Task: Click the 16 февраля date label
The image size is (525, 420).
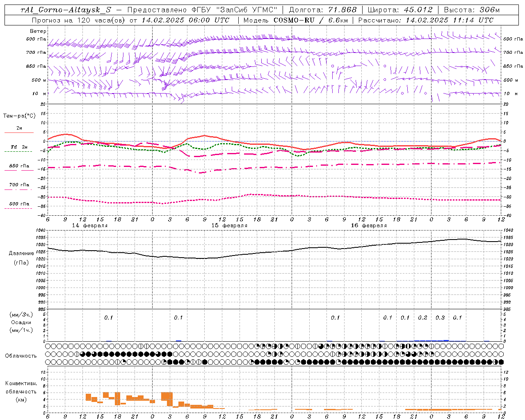Action: [x=369, y=226]
